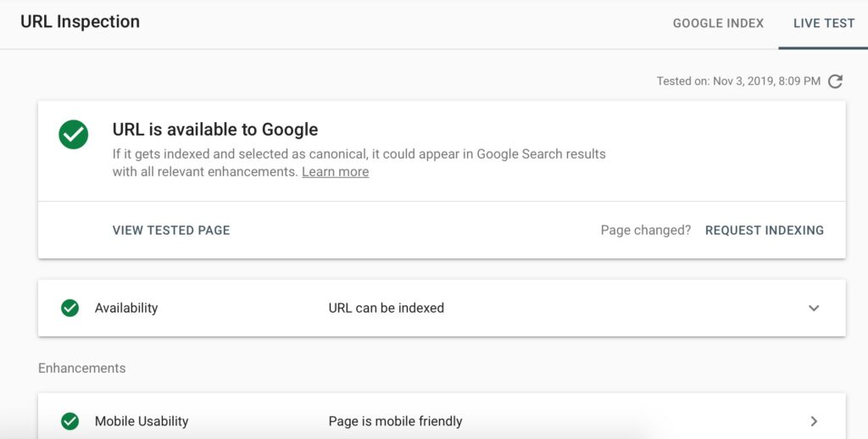Switch to the Google Index tab

click(718, 23)
